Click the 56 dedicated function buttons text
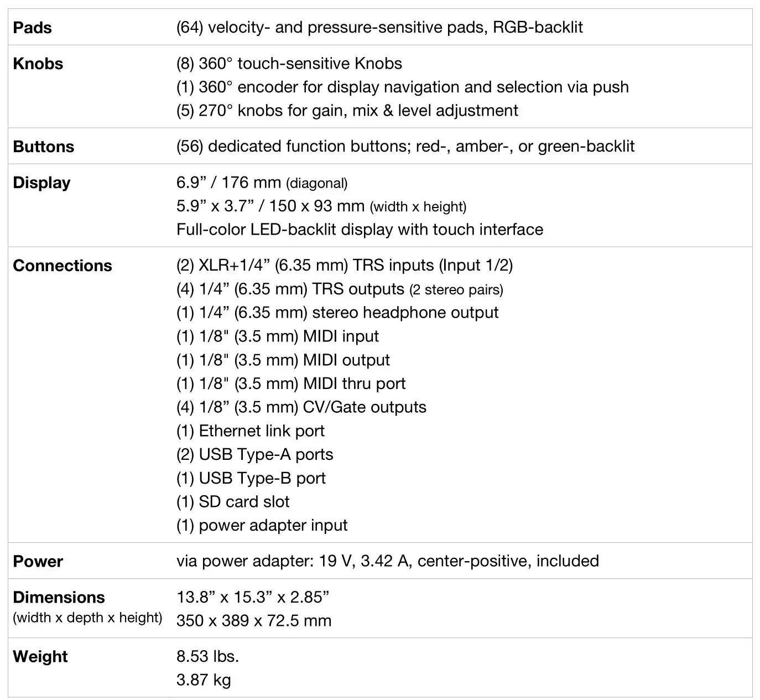760x700 pixels. 405,146
